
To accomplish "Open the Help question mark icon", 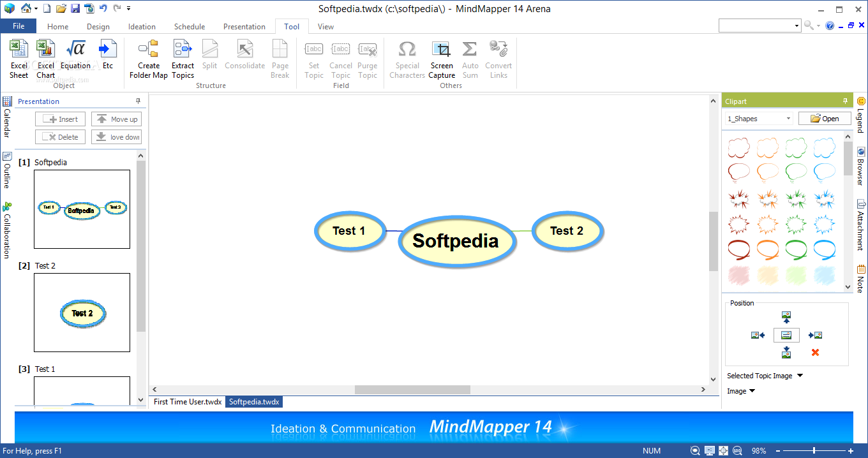I will coord(830,26).
